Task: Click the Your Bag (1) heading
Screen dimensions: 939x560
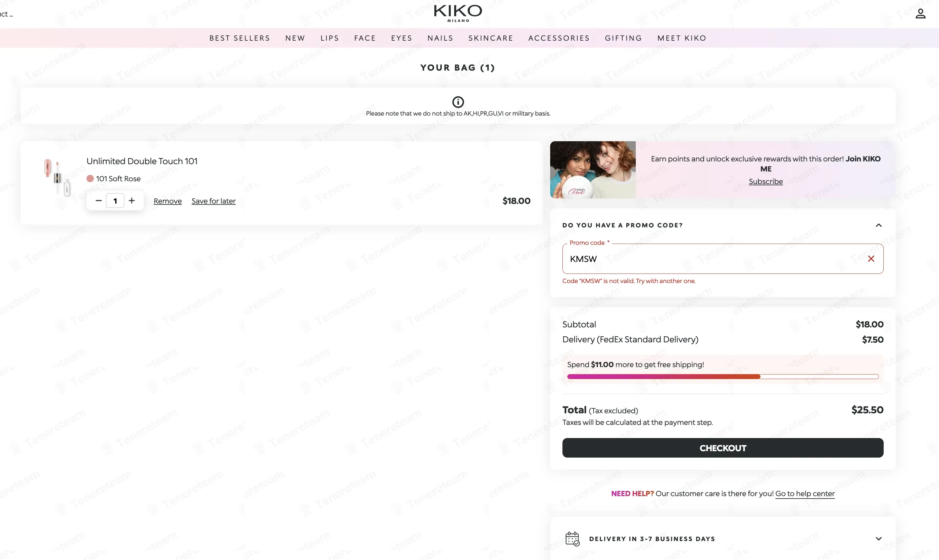Action: click(458, 68)
